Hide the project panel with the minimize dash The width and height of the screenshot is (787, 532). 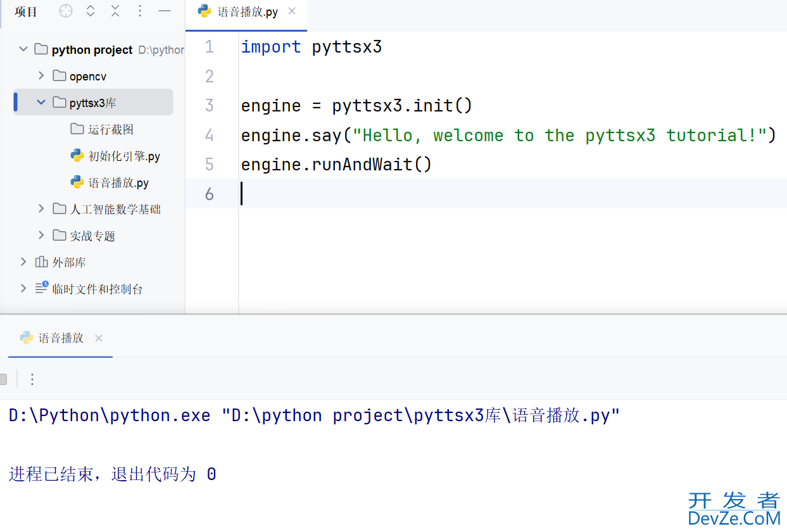(165, 11)
